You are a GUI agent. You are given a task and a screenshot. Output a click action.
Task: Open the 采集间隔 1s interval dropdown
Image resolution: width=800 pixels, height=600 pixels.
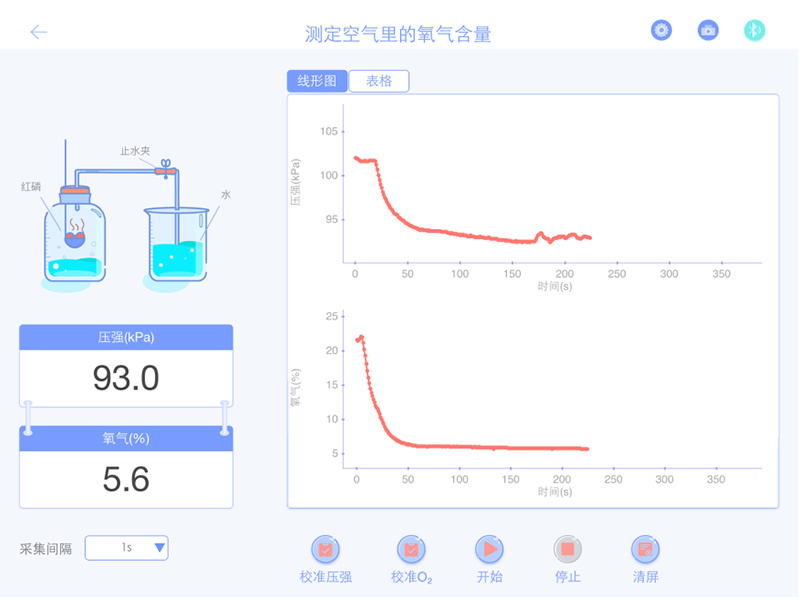coord(127,548)
